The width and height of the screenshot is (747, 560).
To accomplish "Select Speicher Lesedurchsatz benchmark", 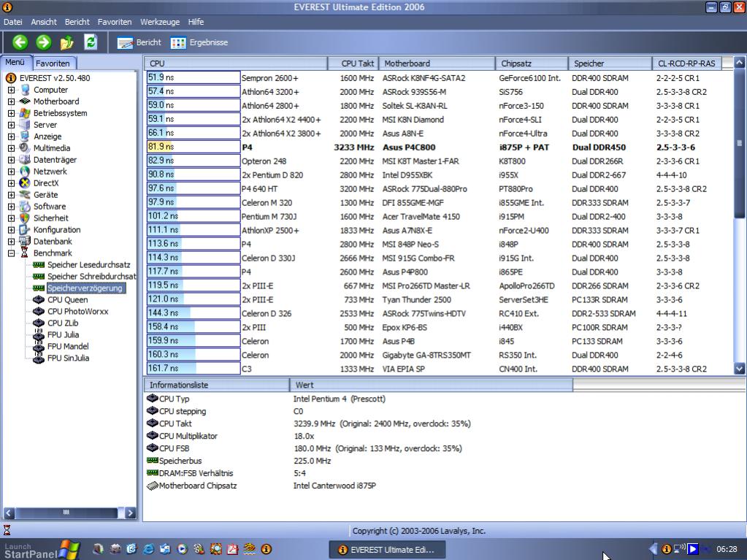I will pyautogui.click(x=87, y=264).
